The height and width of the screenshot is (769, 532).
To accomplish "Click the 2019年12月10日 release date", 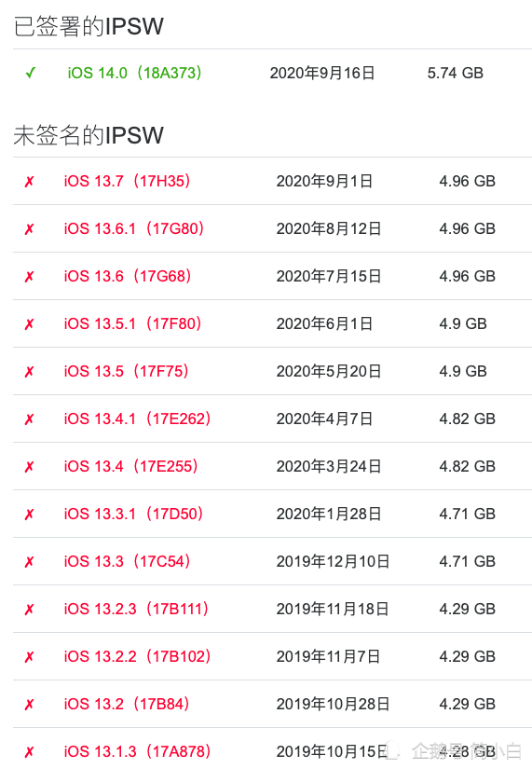I will 333,561.
